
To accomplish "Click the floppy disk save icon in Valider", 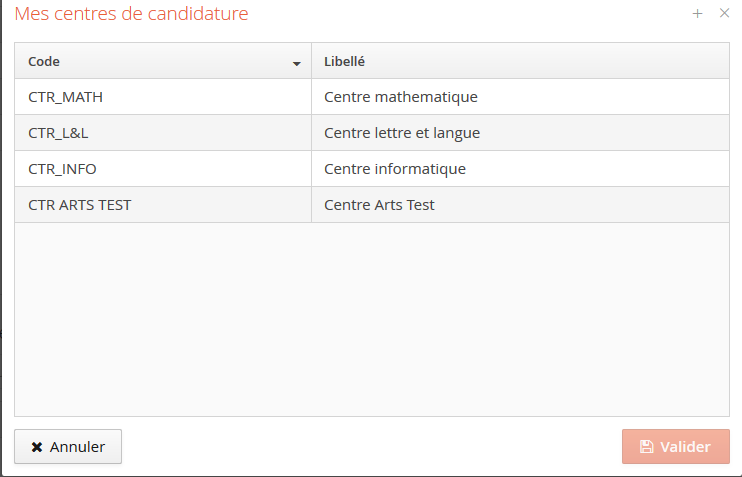I will [x=646, y=447].
